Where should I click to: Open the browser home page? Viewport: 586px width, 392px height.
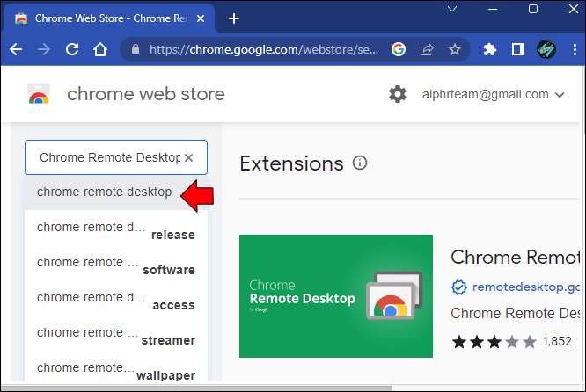100,49
